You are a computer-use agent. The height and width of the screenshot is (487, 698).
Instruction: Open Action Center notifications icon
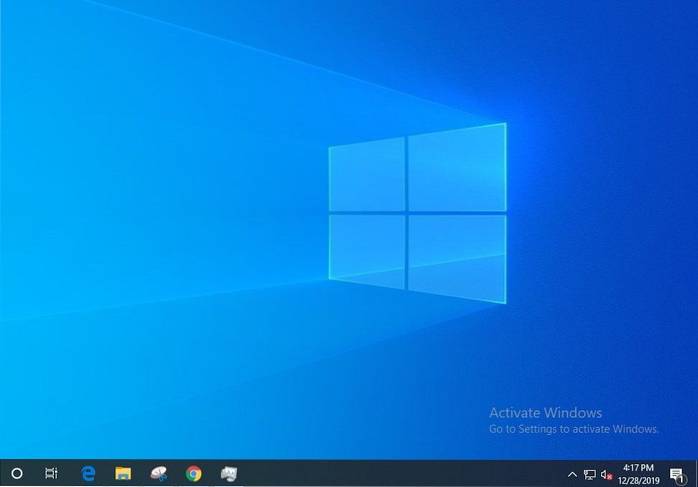click(675, 473)
